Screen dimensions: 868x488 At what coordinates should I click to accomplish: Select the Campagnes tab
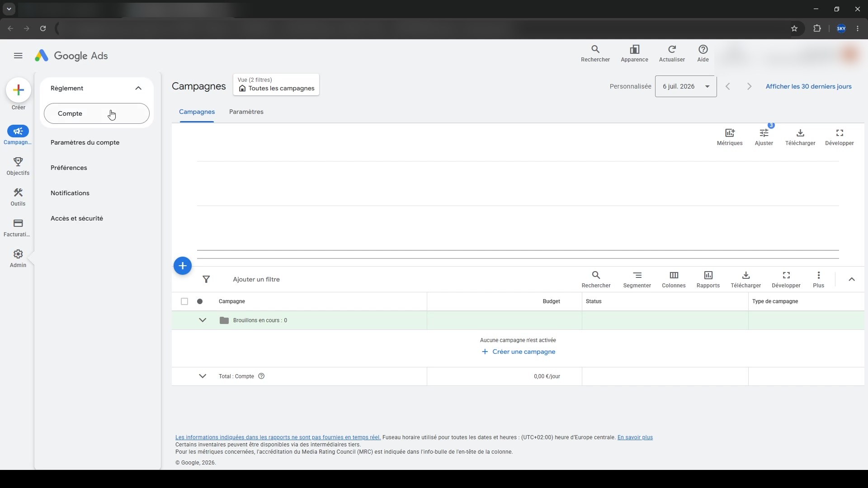(x=197, y=112)
